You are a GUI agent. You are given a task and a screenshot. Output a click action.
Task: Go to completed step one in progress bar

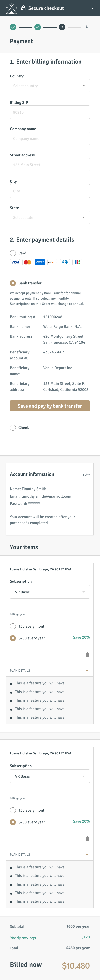click(x=13, y=27)
